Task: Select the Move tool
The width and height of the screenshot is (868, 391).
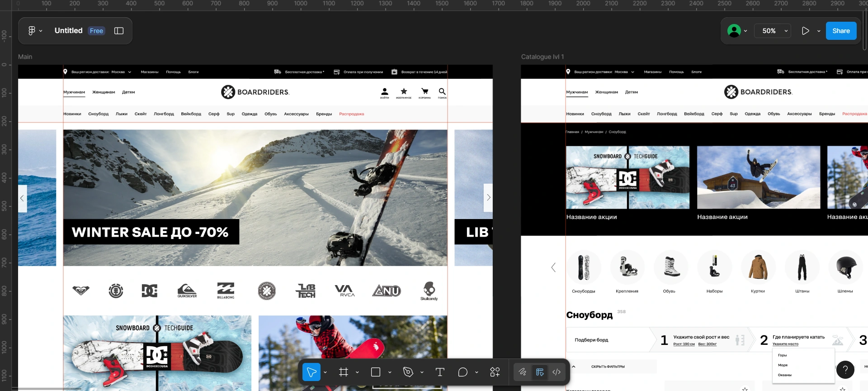Action: 311,372
